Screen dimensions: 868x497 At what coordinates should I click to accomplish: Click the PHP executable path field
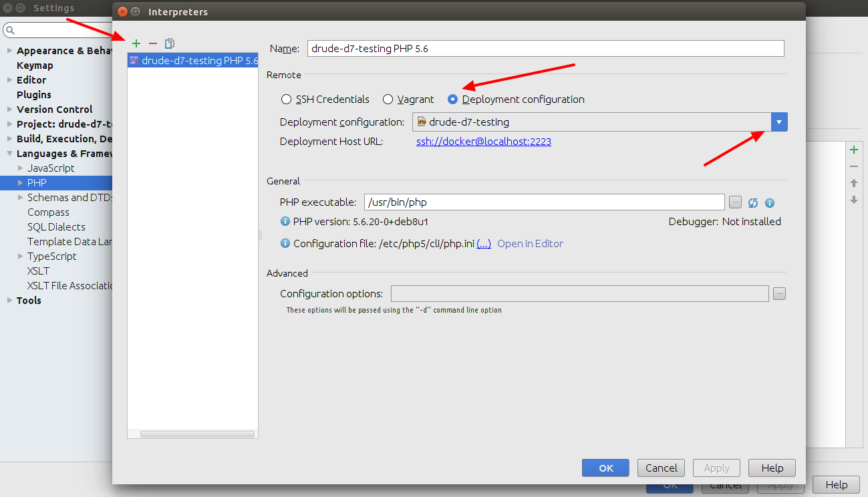click(x=545, y=202)
